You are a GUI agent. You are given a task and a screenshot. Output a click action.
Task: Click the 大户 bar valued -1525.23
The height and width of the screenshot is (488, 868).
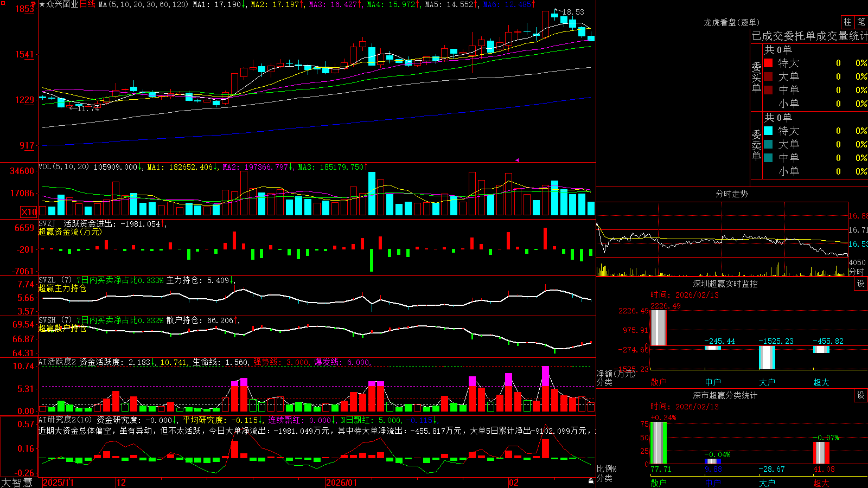(767, 357)
